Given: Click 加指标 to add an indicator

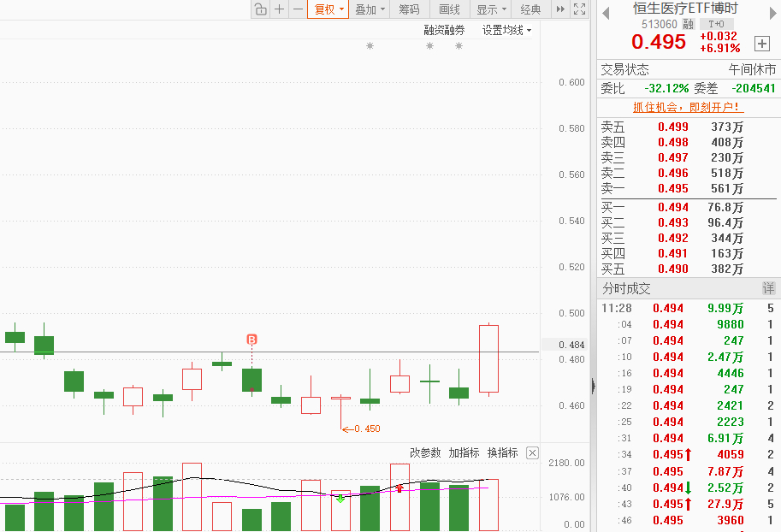Looking at the screenshot, I should pyautogui.click(x=464, y=452).
